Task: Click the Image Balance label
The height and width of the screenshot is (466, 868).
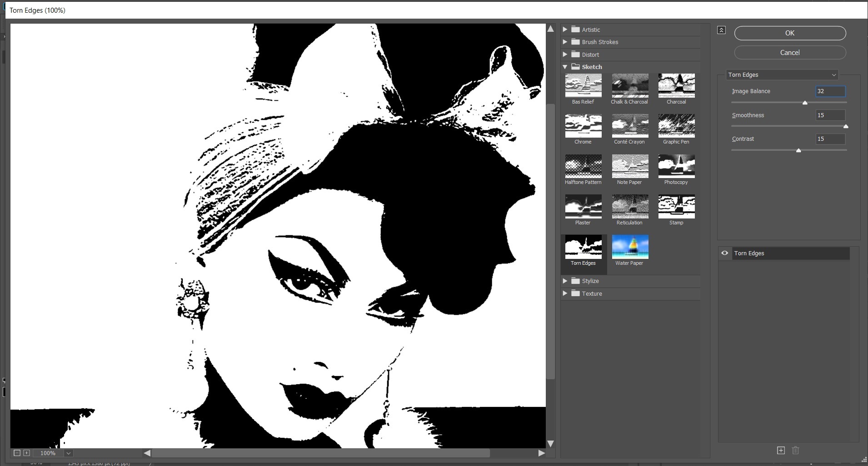Action: click(x=751, y=91)
